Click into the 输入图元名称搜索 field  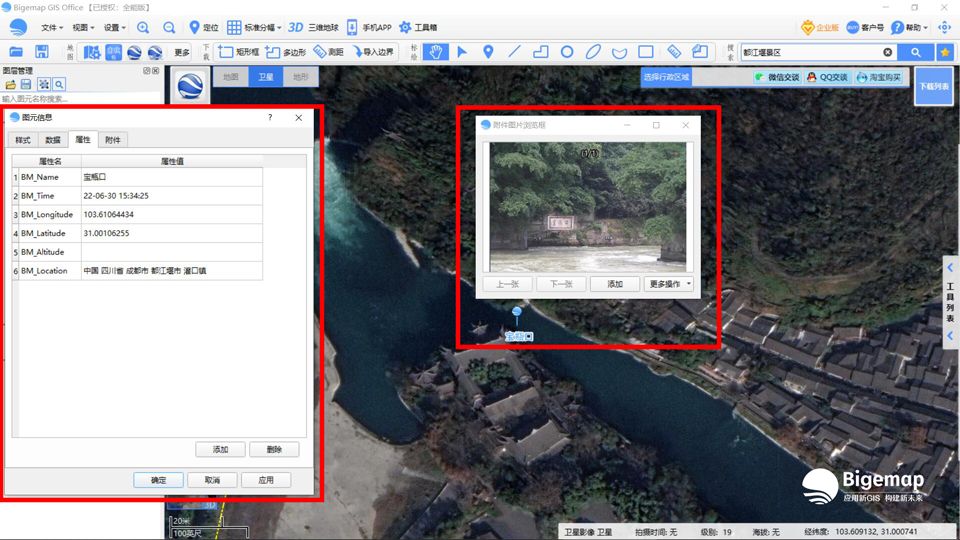pos(80,99)
